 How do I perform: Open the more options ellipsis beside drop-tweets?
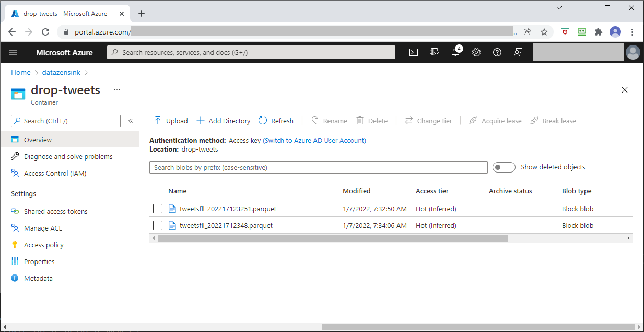pos(117,90)
